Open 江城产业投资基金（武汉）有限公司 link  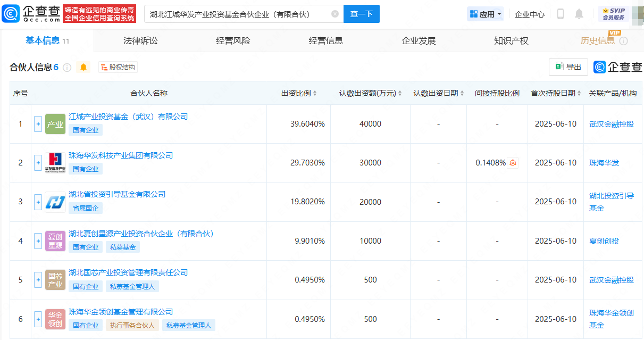pyautogui.click(x=128, y=117)
